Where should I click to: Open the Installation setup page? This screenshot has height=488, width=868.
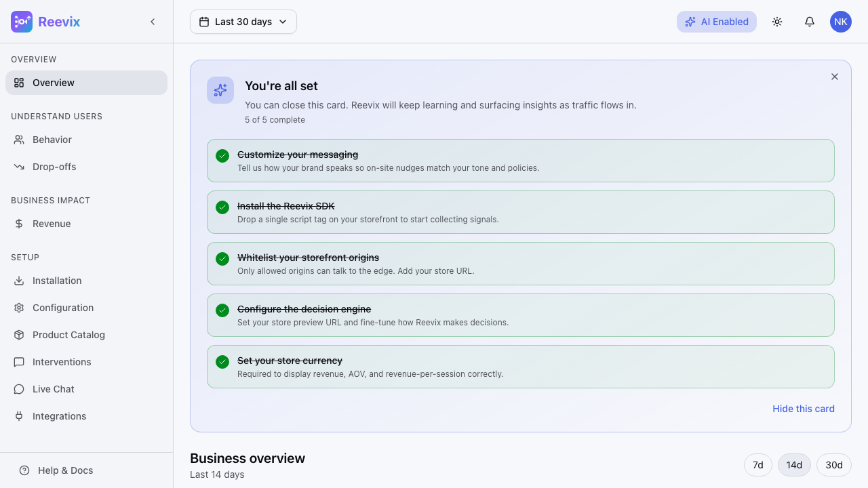[x=57, y=281]
